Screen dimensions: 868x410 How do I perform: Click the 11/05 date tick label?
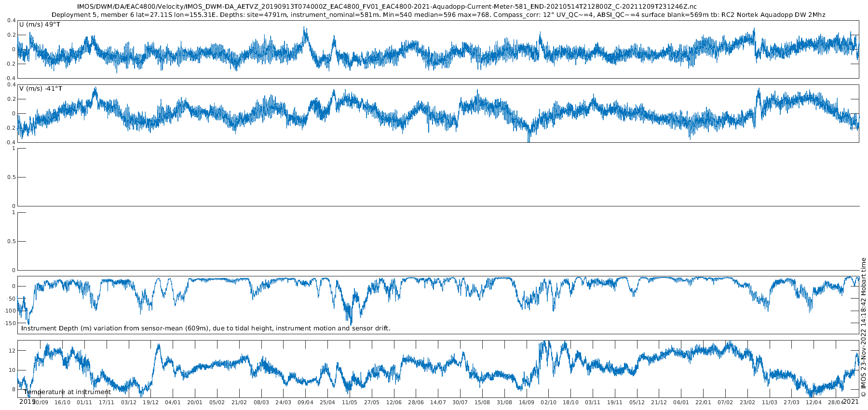coord(350,402)
